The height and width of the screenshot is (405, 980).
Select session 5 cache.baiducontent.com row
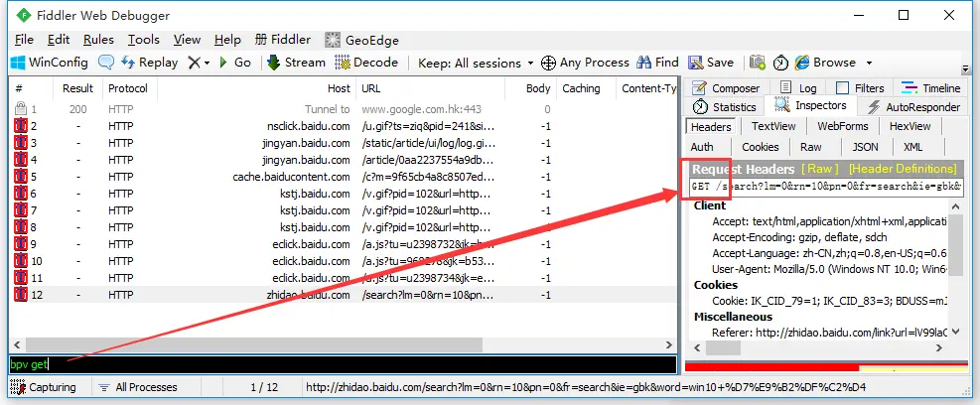click(343, 177)
